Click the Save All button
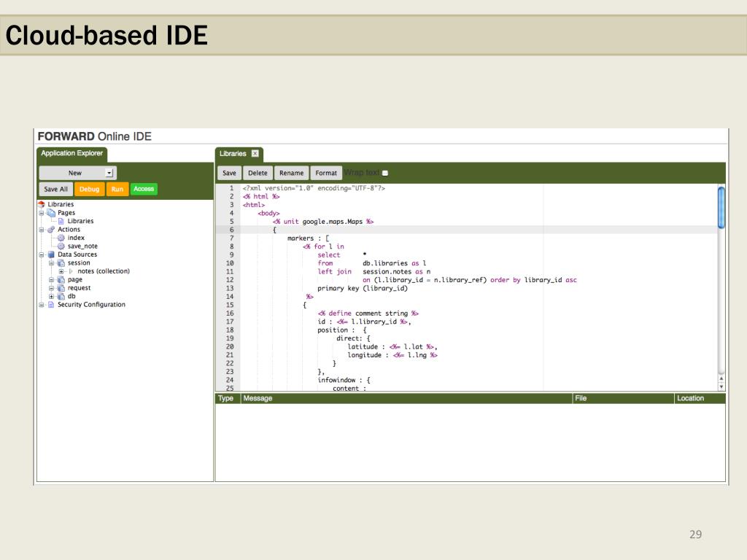 coord(55,189)
